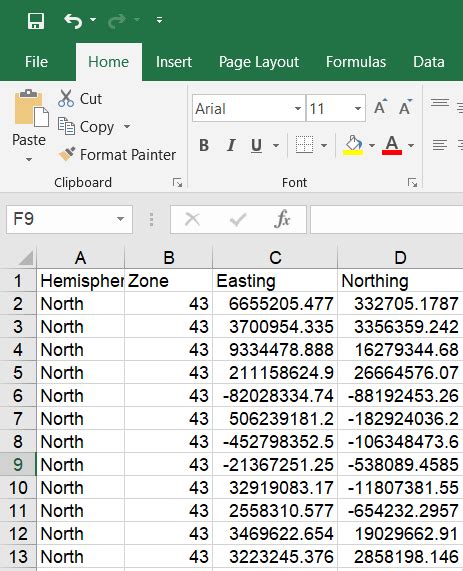This screenshot has width=463, height=571.
Task: Expand the Paste options arrow
Action: click(x=29, y=159)
